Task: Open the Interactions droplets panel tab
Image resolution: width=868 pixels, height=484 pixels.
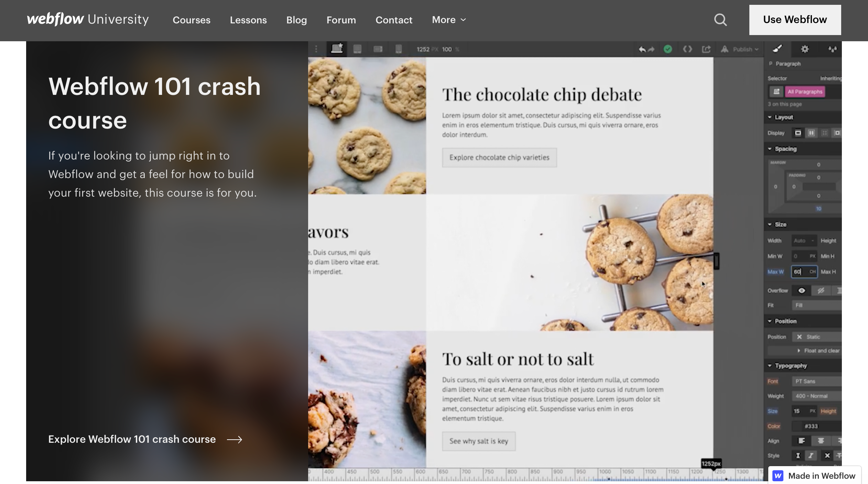Action: coord(832,49)
